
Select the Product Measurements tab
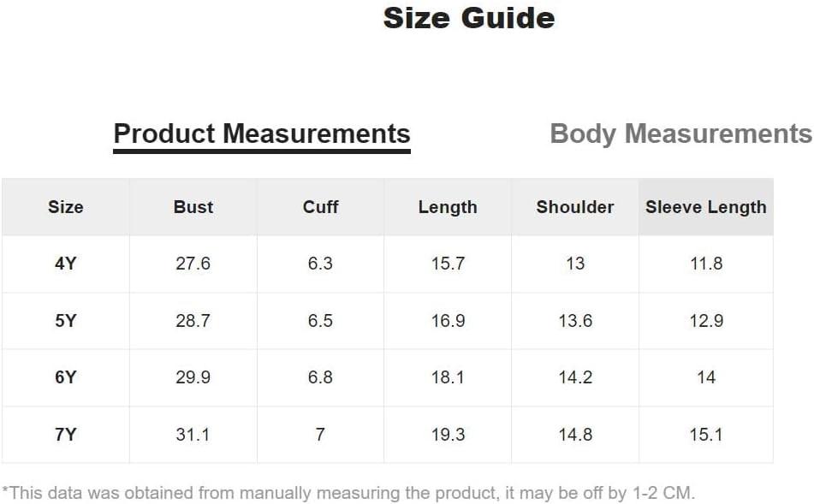[262, 134]
